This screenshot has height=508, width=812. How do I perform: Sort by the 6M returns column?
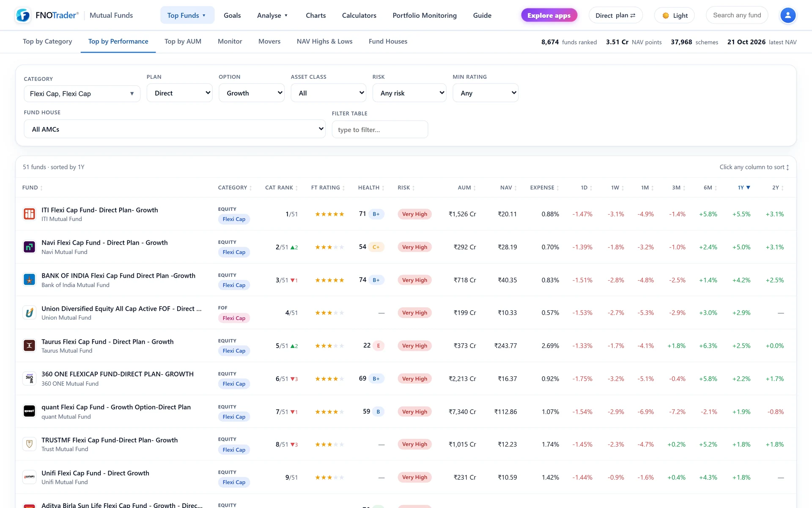point(710,188)
